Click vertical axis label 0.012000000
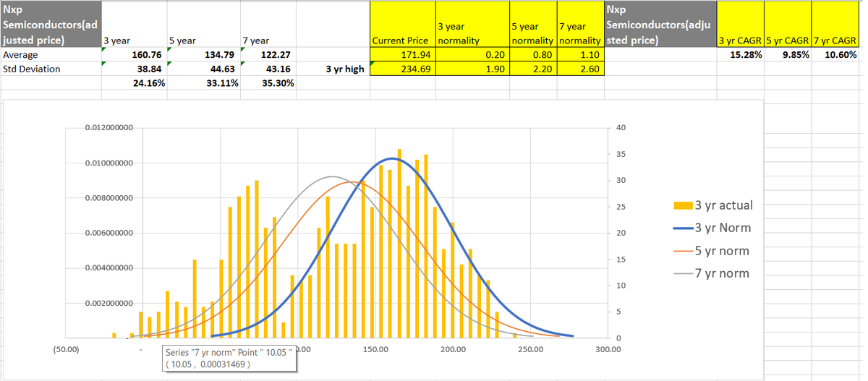The width and height of the screenshot is (868, 381). point(109,127)
